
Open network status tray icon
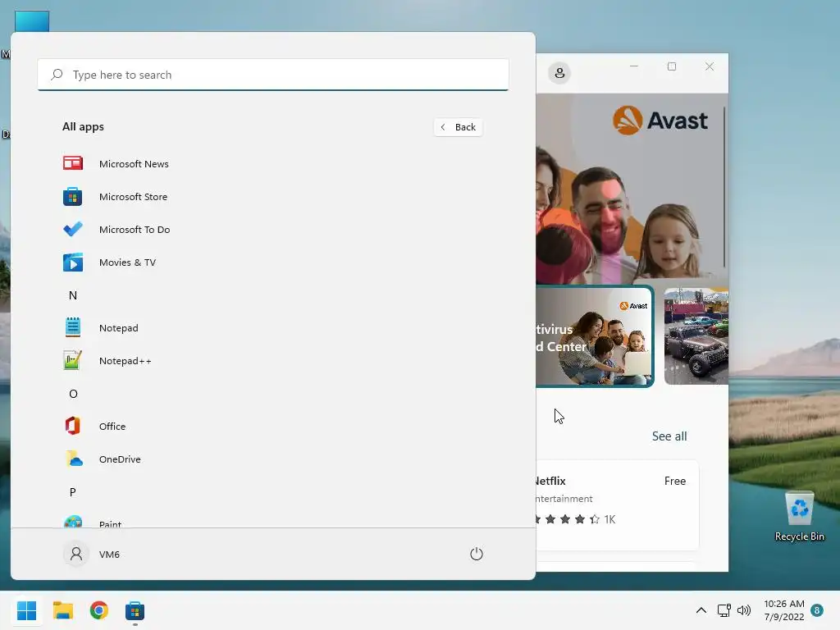tap(724, 610)
